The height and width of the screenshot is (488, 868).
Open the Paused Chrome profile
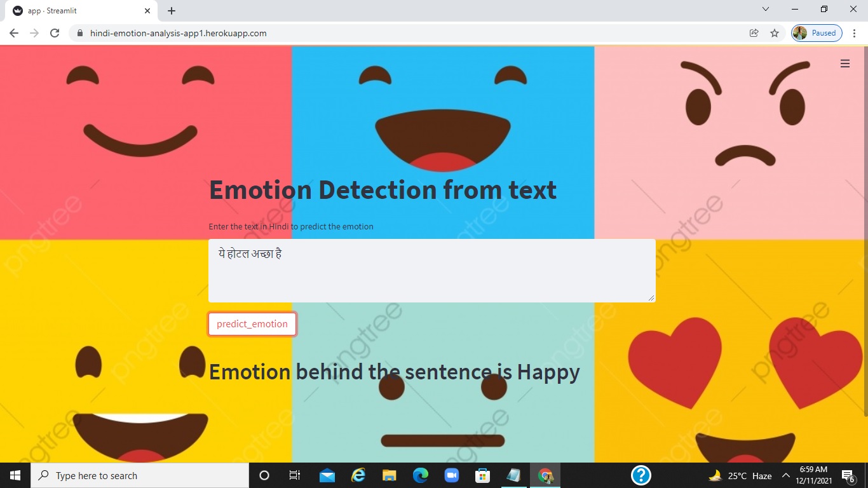coord(815,32)
